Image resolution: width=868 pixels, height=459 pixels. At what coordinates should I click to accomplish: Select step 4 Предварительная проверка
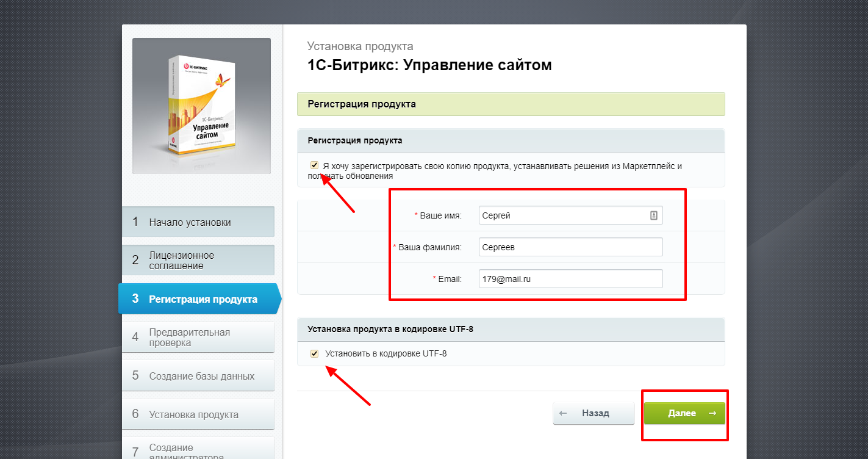click(198, 338)
